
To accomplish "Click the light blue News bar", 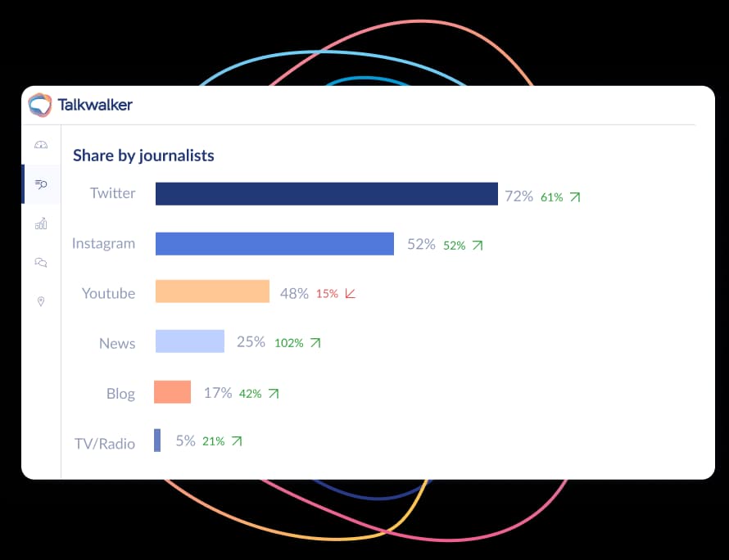I will 189,341.
